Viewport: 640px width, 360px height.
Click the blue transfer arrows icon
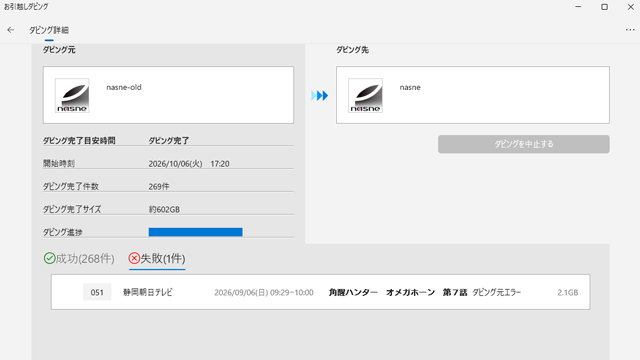(x=320, y=96)
